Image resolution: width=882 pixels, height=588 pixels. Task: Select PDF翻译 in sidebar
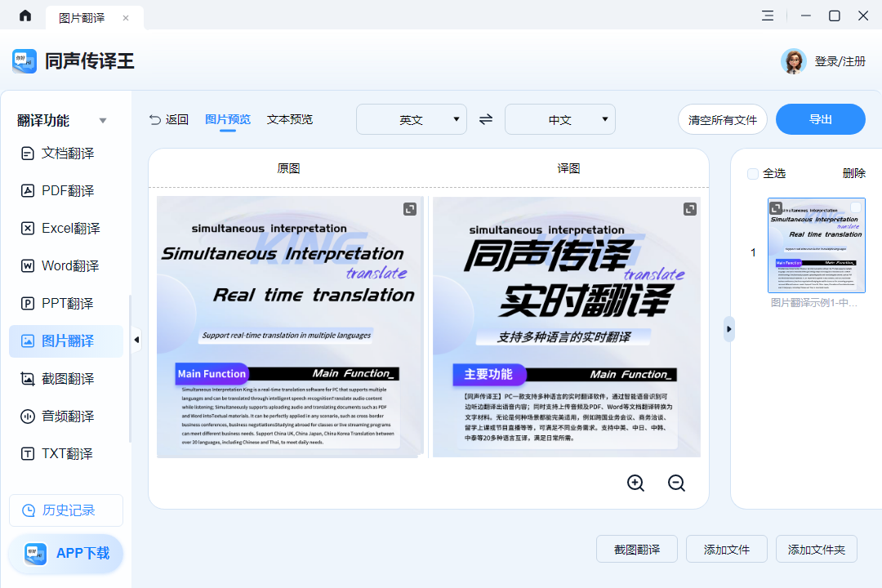[66, 191]
